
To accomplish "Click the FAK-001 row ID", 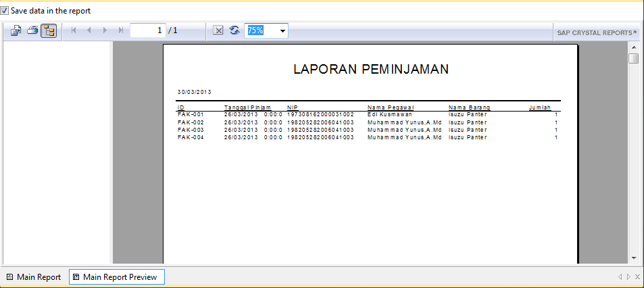I will point(191,114).
